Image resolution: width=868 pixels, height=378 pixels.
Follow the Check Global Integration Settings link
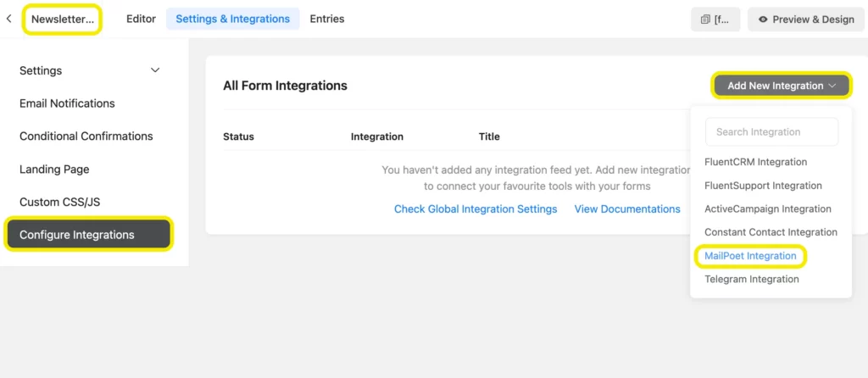click(476, 209)
